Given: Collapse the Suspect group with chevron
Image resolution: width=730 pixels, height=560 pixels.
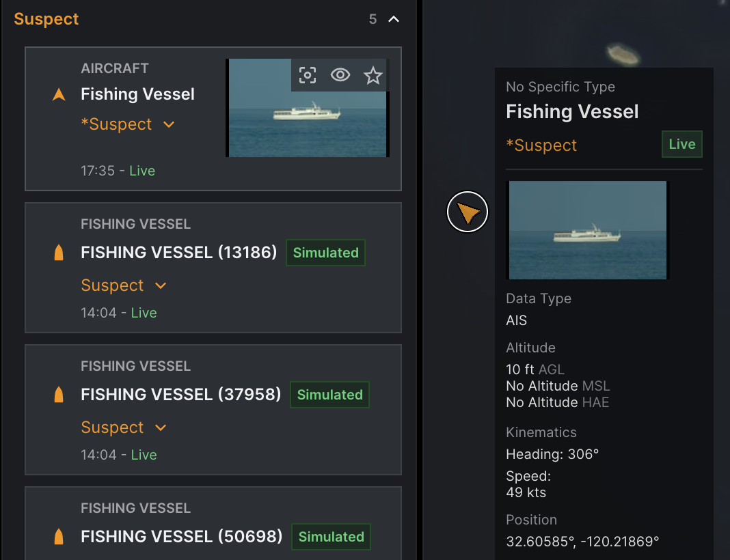Looking at the screenshot, I should (394, 19).
